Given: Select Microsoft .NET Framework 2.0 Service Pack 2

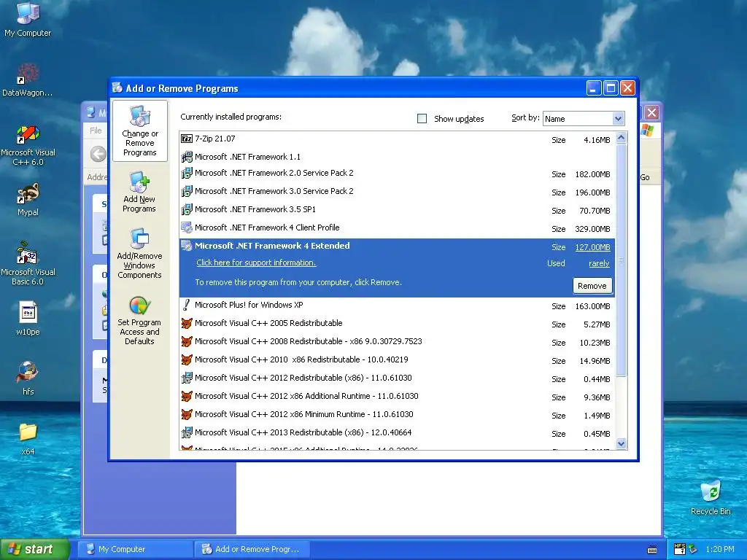Looking at the screenshot, I should [x=397, y=174].
